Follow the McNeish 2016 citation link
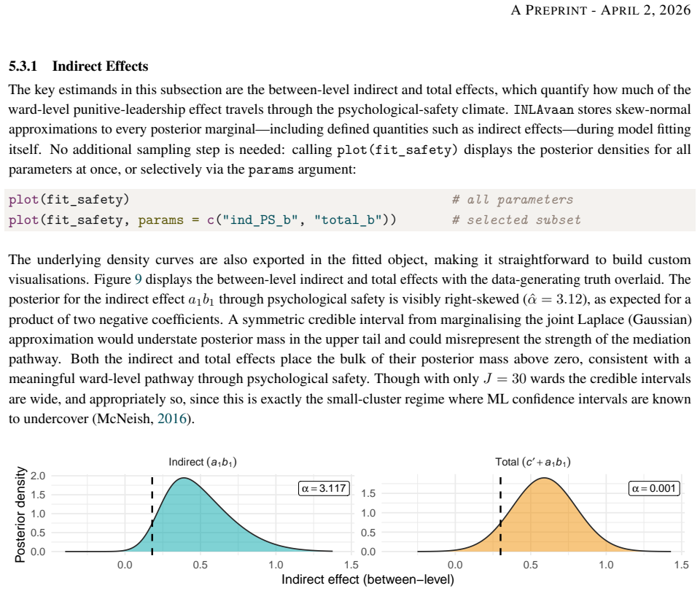Viewport: 700px width, 591px height. click(x=172, y=419)
